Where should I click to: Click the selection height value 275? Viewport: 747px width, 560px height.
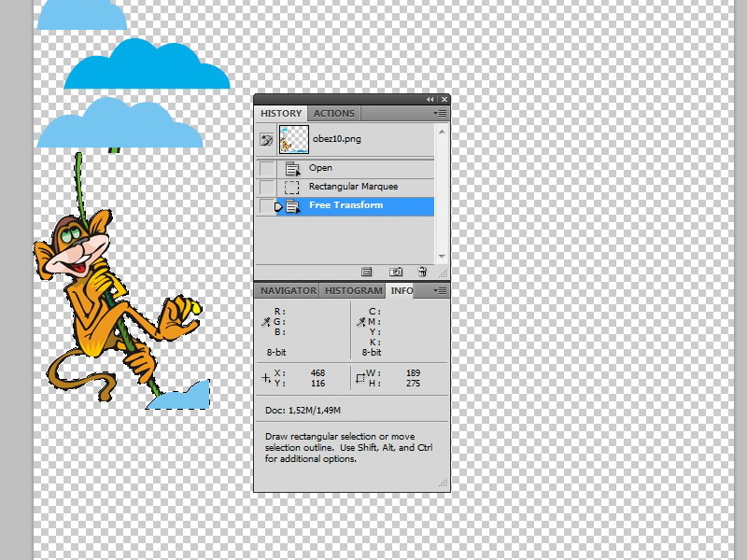[413, 384]
